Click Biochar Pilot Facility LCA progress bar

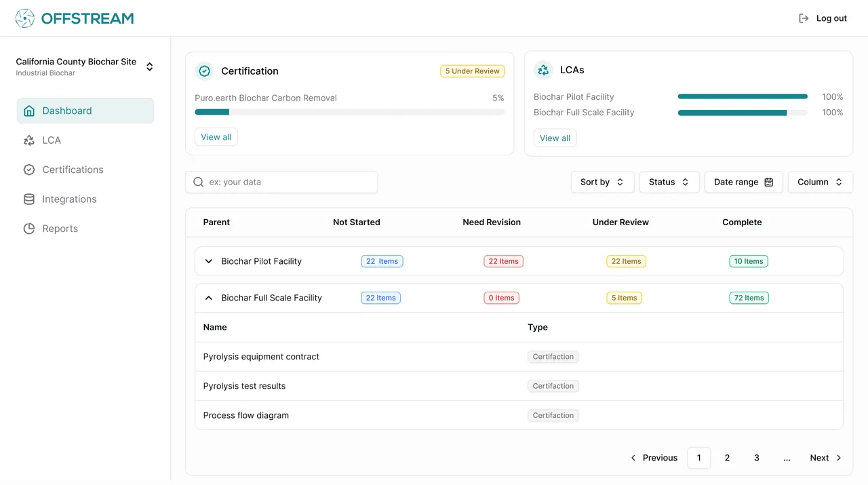tap(743, 97)
